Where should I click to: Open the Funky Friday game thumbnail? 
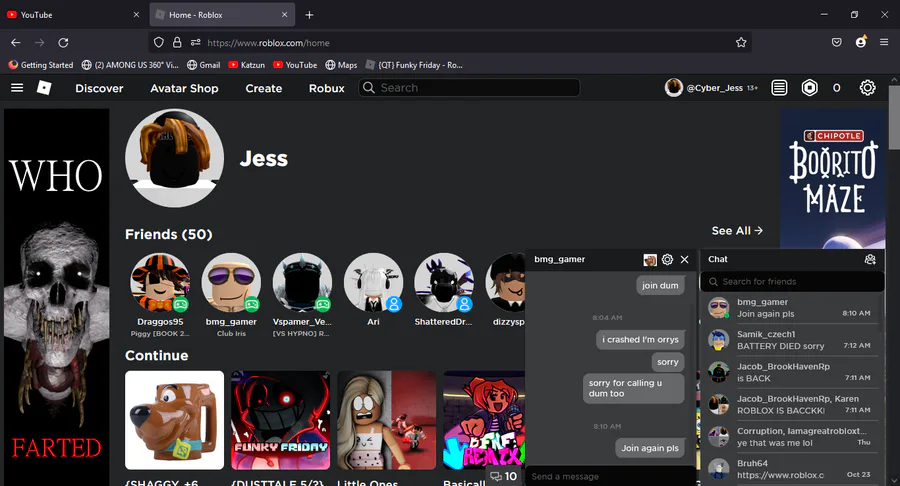coord(281,420)
